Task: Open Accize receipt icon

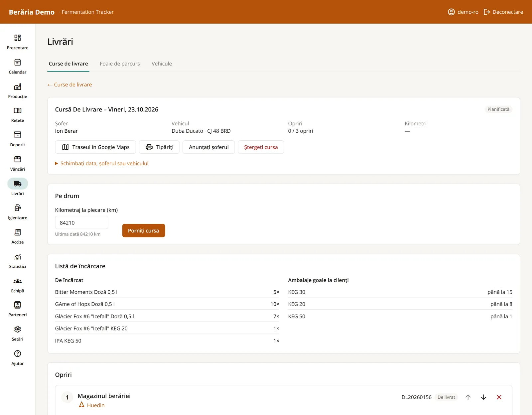Action: [x=18, y=232]
